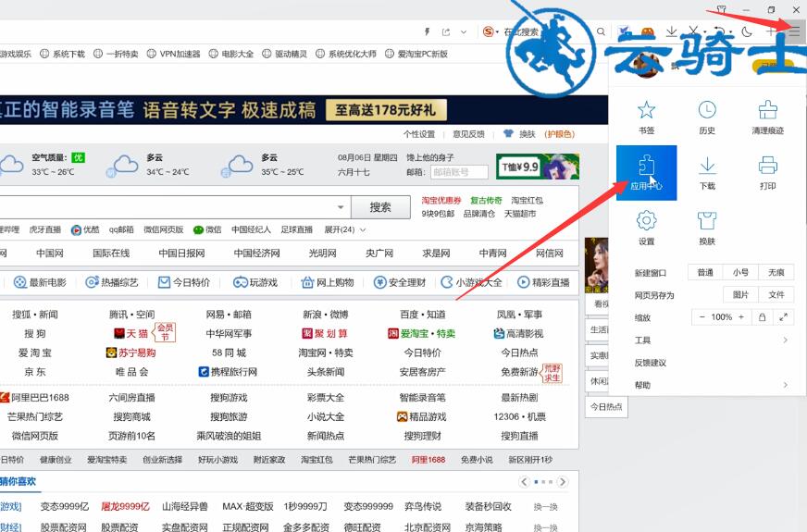Open 热播综艺 category
Image resolution: width=807 pixels, height=532 pixels.
coord(112,282)
